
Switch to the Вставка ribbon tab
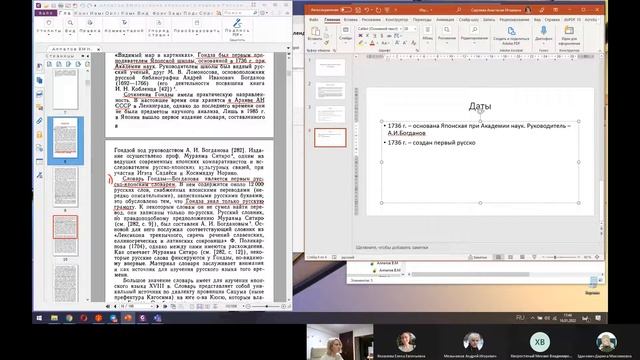[x=350, y=20]
